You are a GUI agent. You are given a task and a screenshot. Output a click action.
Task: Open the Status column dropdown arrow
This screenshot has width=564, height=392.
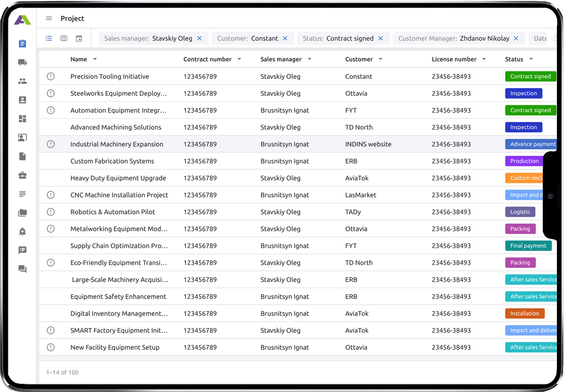(x=531, y=59)
